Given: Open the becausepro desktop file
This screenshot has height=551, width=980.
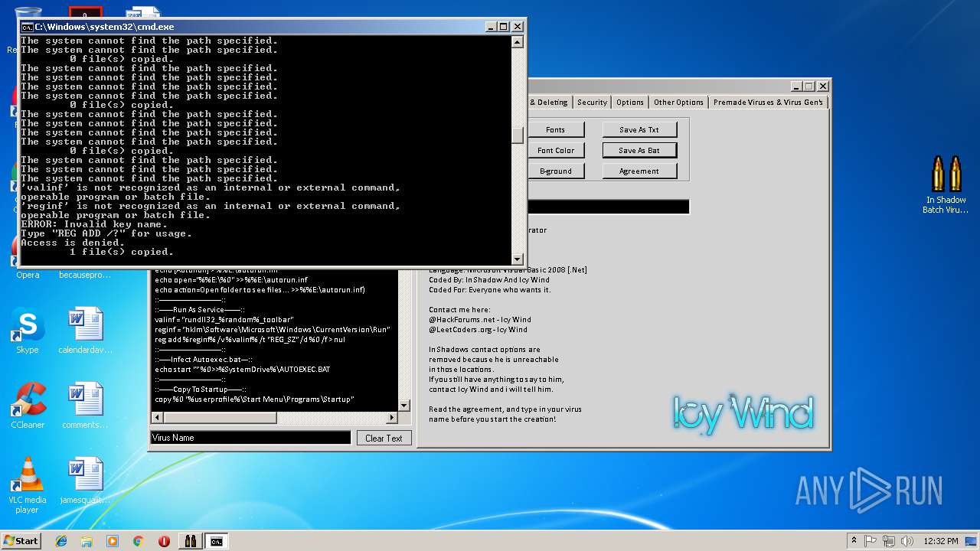Looking at the screenshot, I should 85,274.
